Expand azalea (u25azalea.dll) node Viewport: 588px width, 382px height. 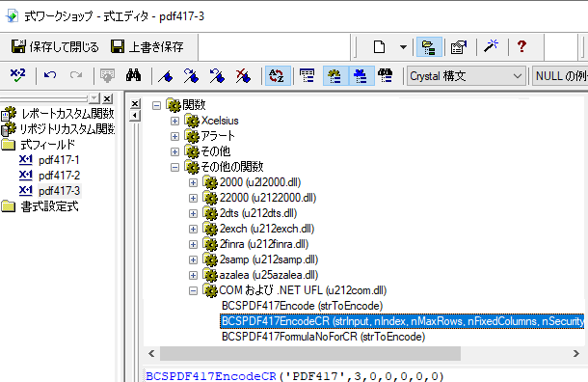click(193, 276)
